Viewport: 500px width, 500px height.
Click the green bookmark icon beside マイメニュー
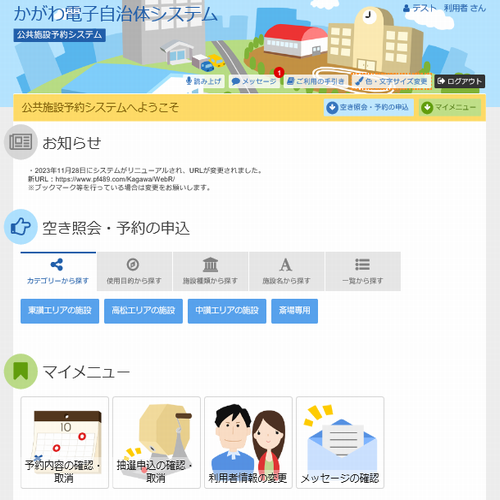point(21,371)
